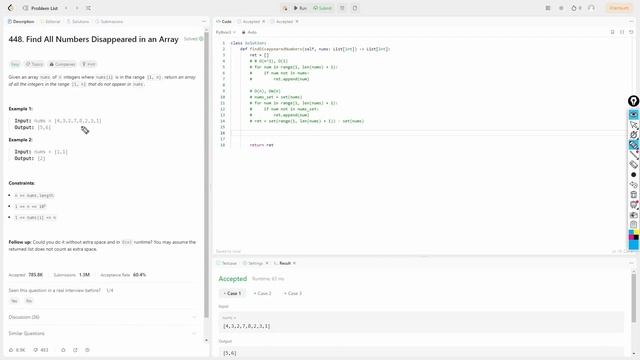Select the highlighter annotation tool

[x=633, y=145]
